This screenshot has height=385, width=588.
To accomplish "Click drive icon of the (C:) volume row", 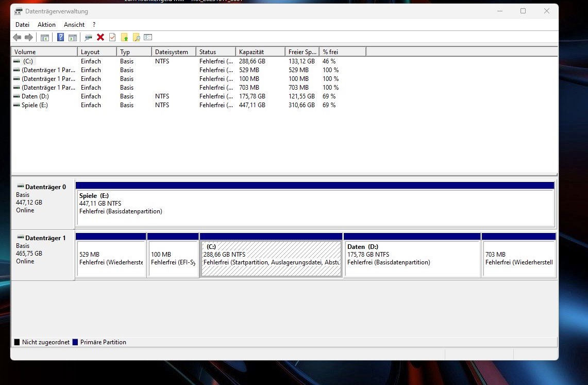I will (x=16, y=61).
